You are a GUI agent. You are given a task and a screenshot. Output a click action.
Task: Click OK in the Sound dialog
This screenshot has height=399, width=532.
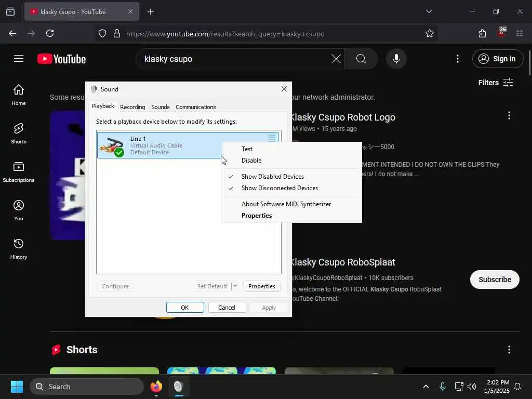pyautogui.click(x=185, y=308)
